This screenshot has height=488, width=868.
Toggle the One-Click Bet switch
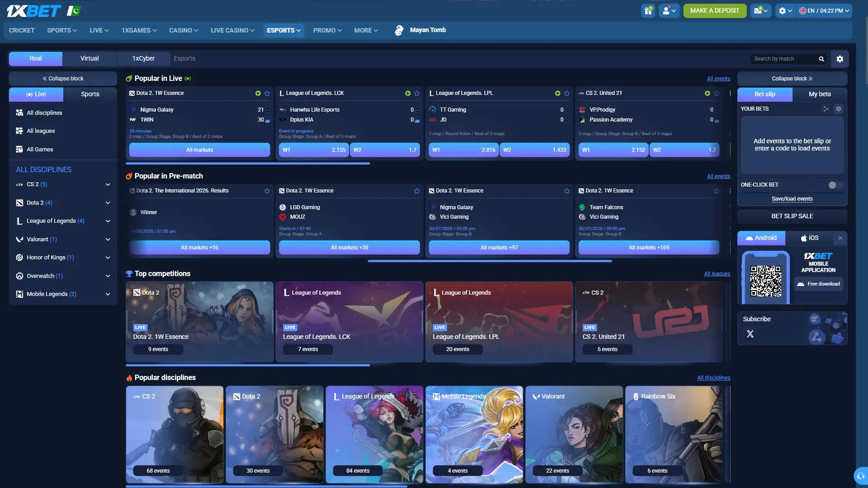point(835,185)
